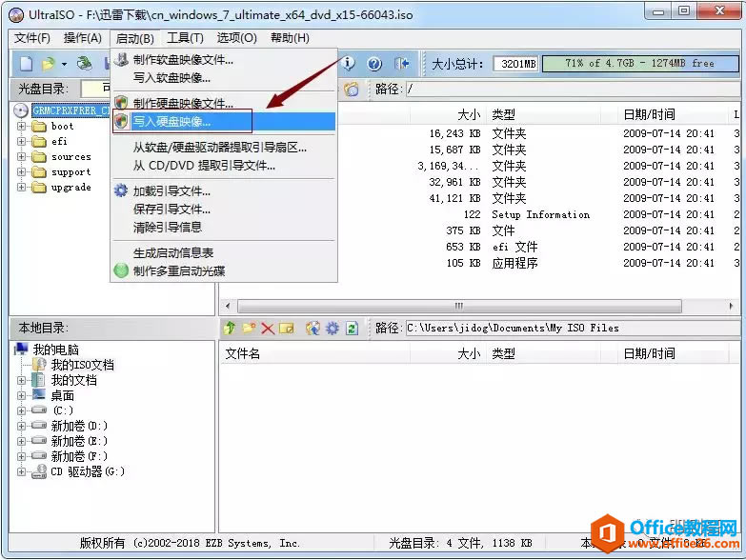Expand the 我的文档 tree node
The image size is (746, 560).
21,380
